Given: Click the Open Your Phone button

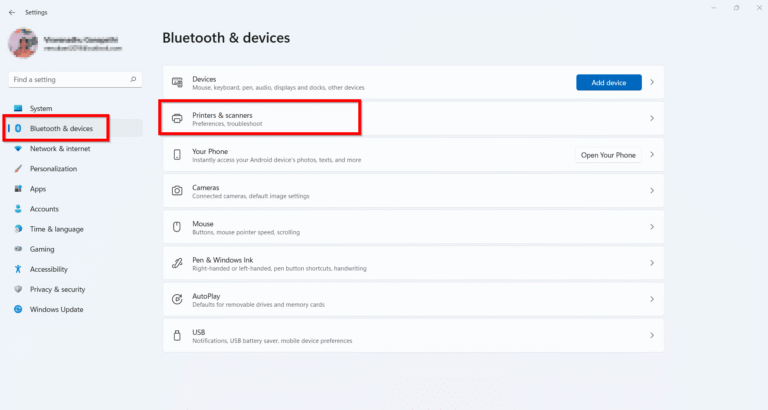Looking at the screenshot, I should (608, 155).
